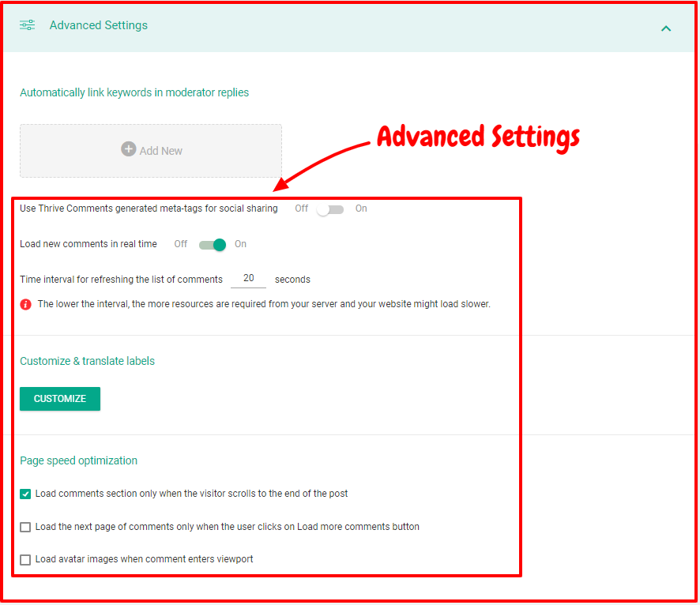This screenshot has width=700, height=605.
Task: Click the Advanced Settings sliders icon
Action: pos(27,25)
